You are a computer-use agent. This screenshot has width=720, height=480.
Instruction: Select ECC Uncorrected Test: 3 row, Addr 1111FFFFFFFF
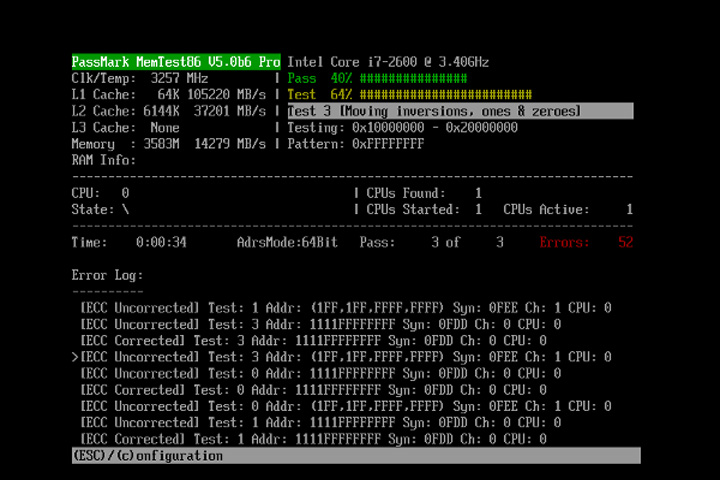321,324
